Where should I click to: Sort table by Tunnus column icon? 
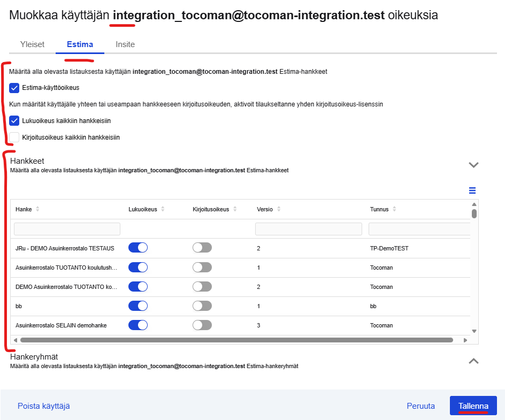coord(394,209)
